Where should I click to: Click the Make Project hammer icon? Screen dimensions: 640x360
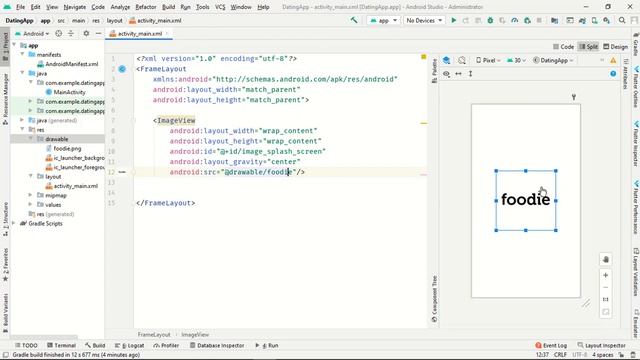coord(354,20)
